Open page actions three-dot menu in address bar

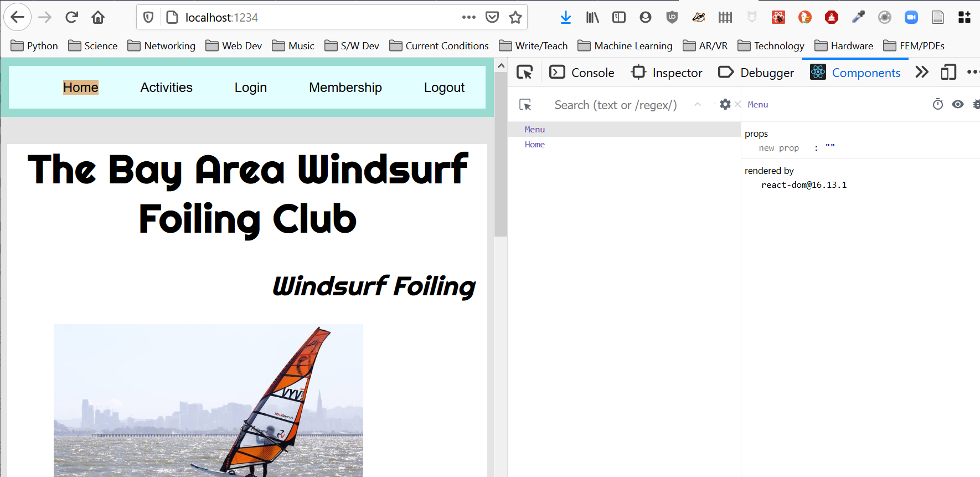[x=468, y=18]
